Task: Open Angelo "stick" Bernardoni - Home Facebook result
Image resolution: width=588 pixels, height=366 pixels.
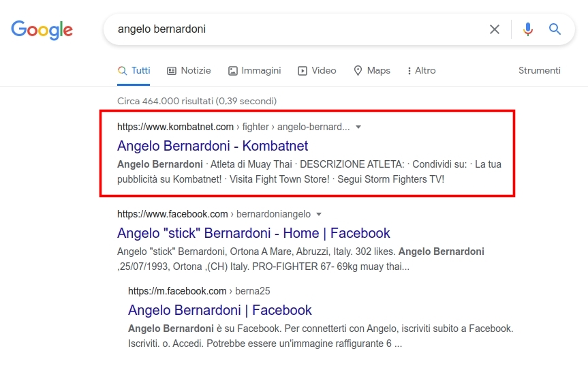Action: click(x=253, y=233)
